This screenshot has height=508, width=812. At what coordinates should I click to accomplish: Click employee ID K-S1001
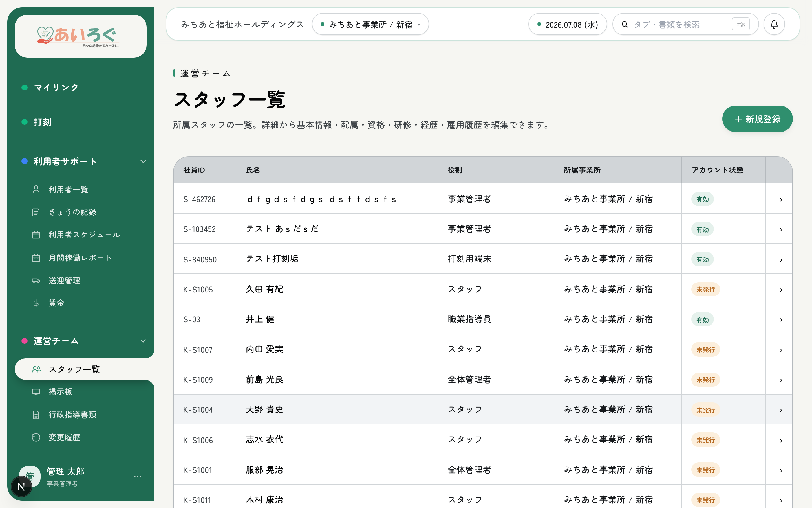coord(198,470)
